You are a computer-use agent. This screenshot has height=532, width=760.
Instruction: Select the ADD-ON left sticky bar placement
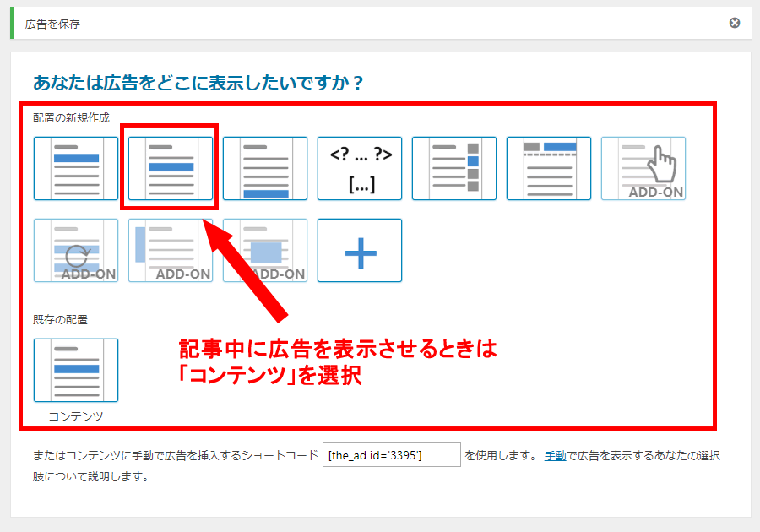[171, 250]
